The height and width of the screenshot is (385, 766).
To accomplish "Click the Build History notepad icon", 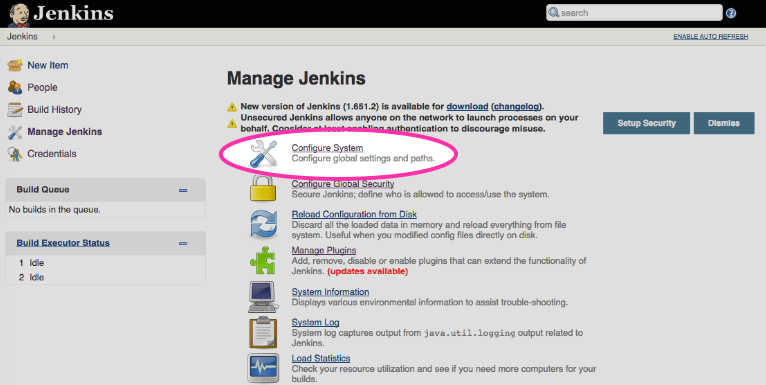I will point(15,109).
